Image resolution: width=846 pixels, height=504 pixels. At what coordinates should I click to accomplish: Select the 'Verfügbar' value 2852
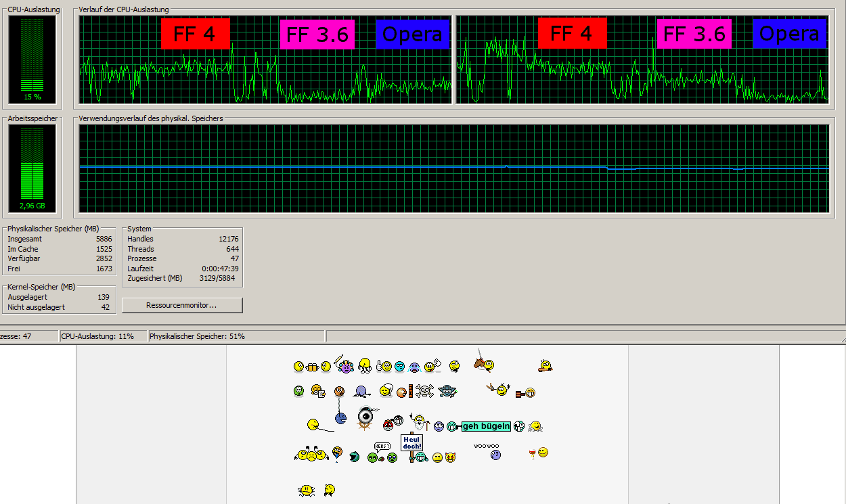coord(104,258)
